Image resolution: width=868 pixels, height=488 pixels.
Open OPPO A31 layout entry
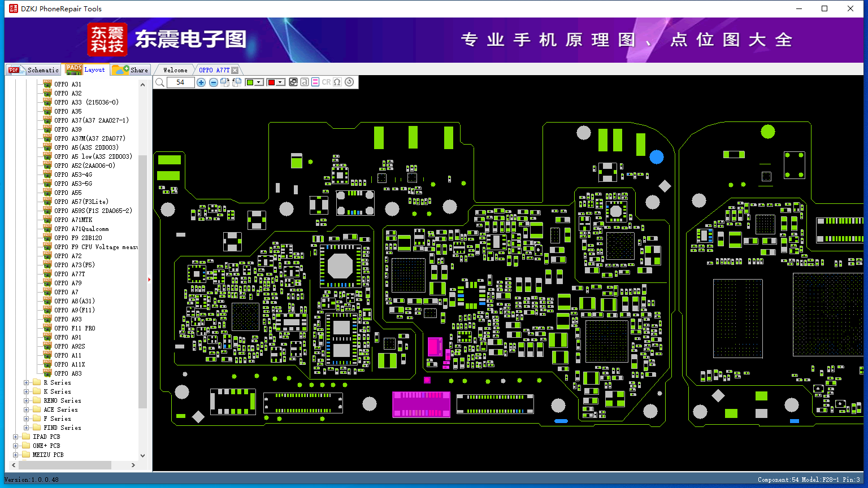68,84
